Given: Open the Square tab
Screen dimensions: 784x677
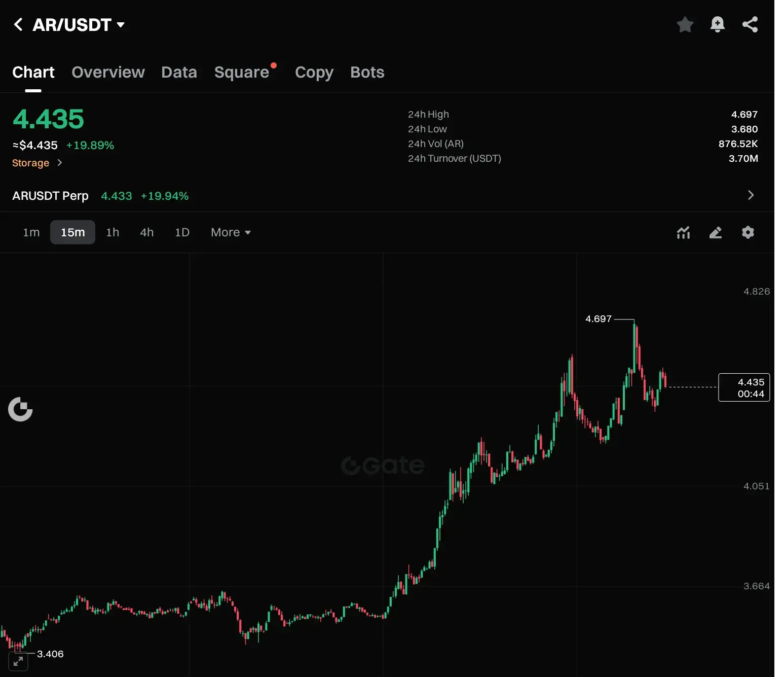Looking at the screenshot, I should (242, 72).
